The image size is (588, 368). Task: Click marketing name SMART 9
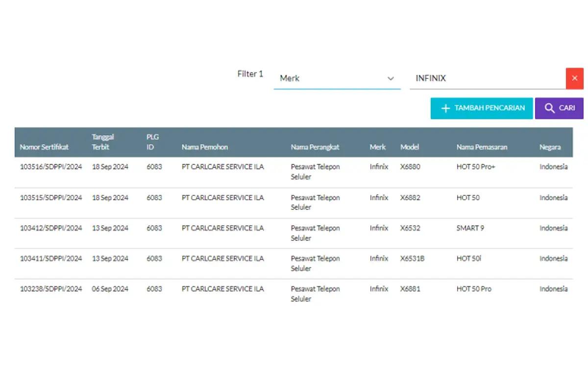[470, 228]
